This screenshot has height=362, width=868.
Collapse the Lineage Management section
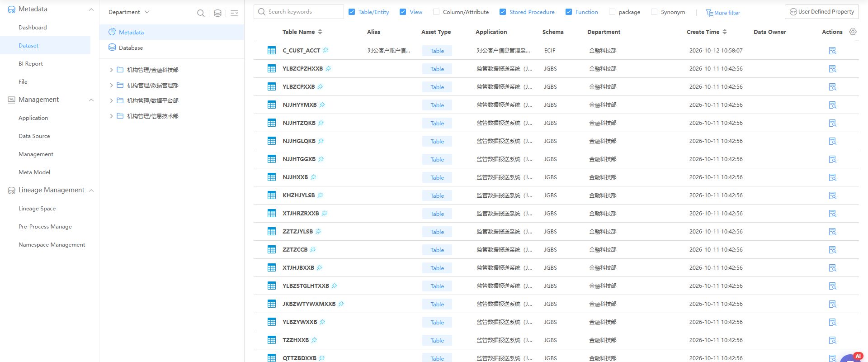(91, 190)
